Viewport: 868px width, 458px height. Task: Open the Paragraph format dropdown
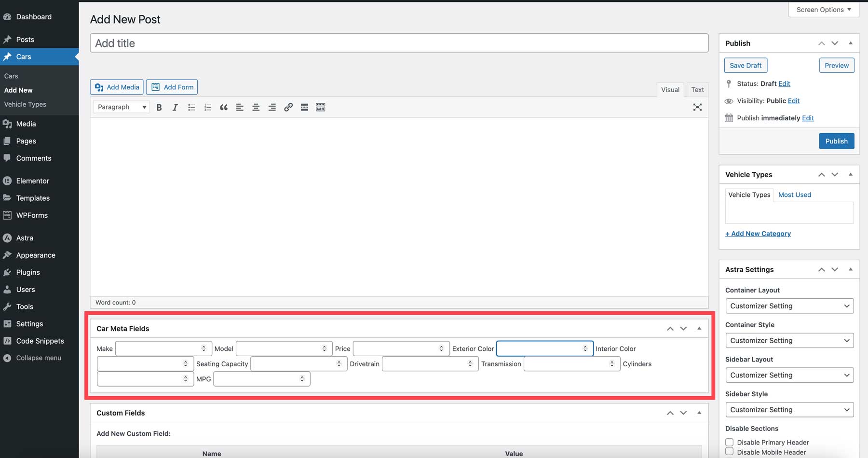pyautogui.click(x=122, y=107)
